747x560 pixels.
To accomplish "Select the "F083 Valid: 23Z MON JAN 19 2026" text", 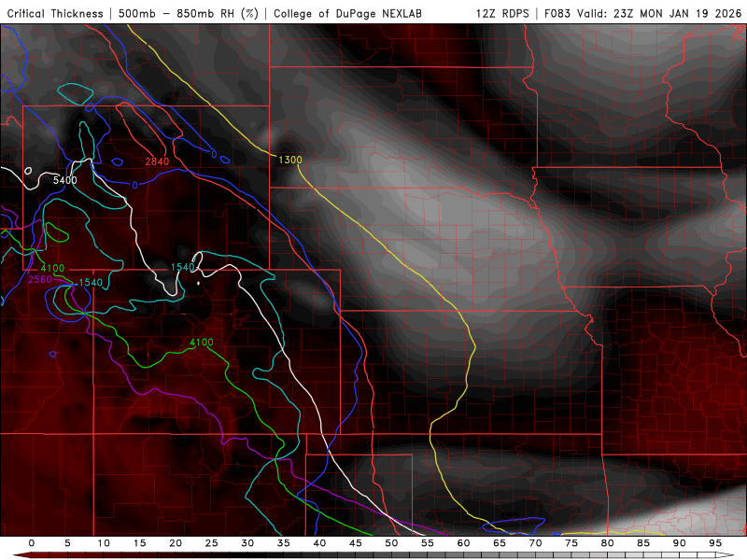I will click(x=643, y=13).
